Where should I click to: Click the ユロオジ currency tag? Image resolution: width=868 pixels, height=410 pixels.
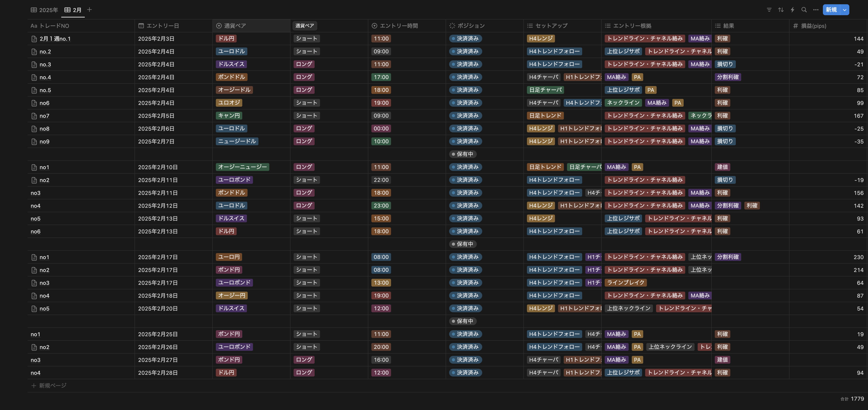229,103
